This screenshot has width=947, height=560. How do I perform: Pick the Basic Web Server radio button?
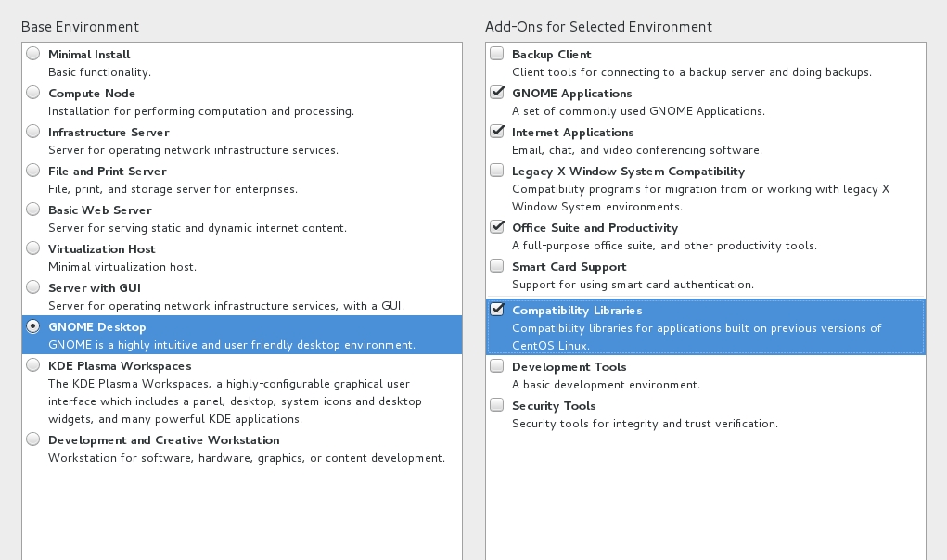click(33, 210)
